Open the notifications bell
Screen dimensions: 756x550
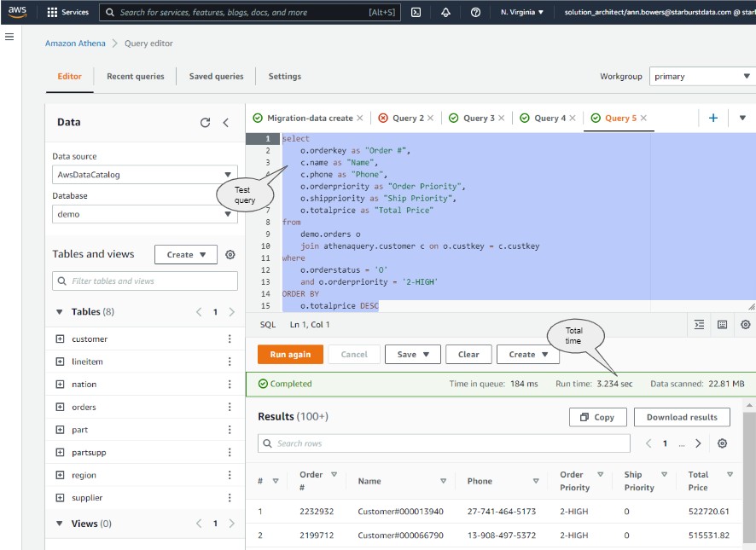(x=445, y=13)
